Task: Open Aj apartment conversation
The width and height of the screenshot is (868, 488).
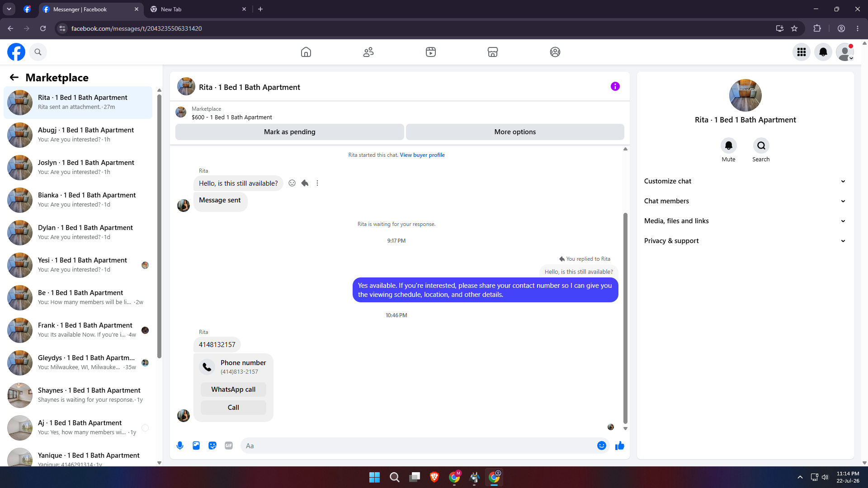Action: coord(78,428)
